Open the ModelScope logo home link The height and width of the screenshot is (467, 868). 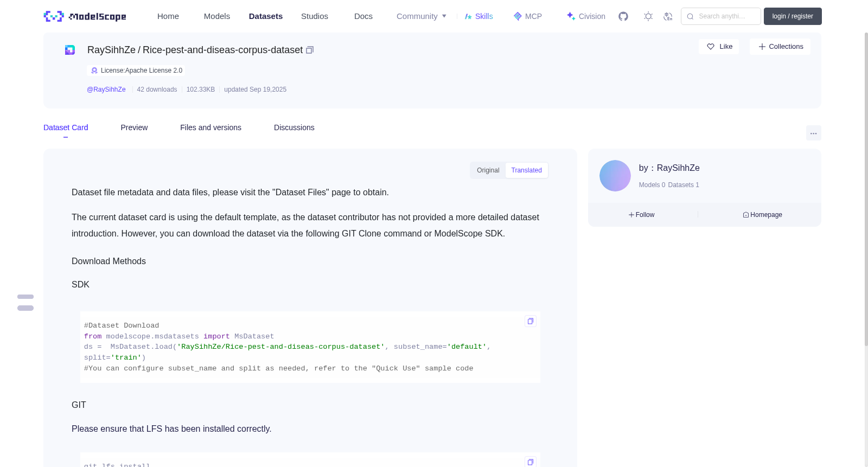tap(85, 16)
